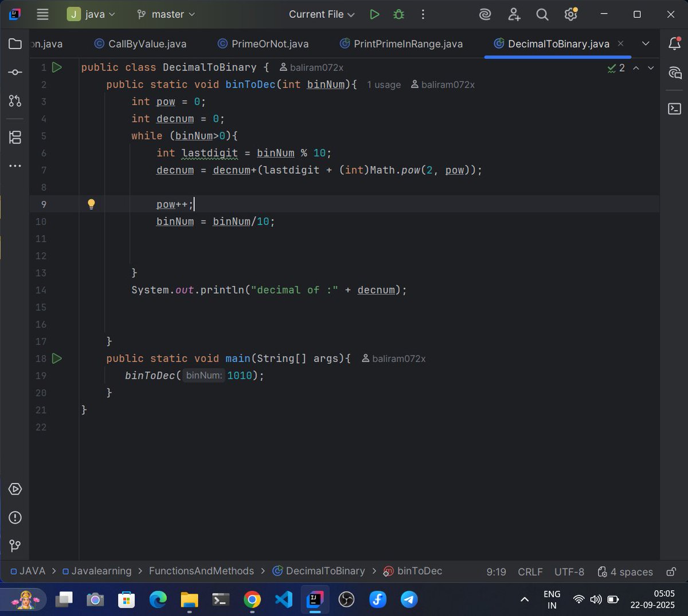Go to previous highlighted problem arrow

[636, 68]
